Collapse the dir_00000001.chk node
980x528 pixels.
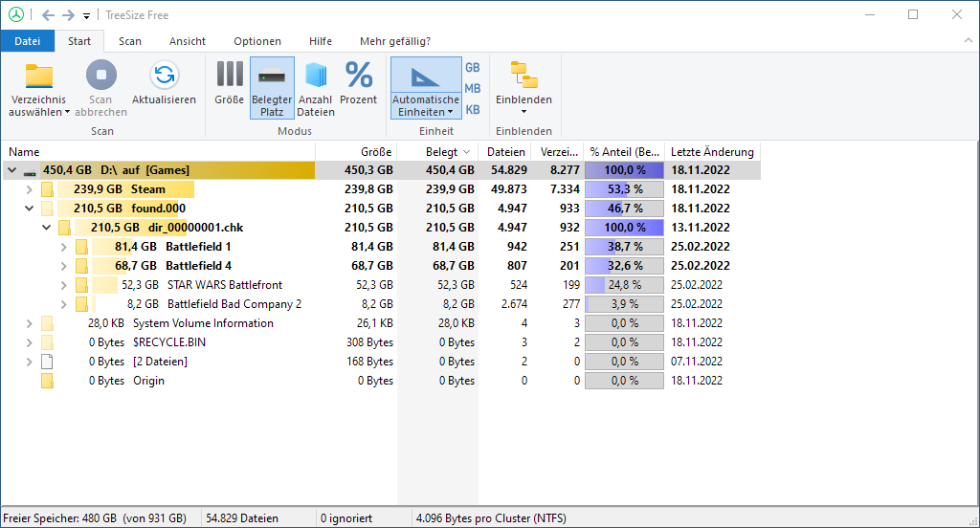[x=46, y=228]
